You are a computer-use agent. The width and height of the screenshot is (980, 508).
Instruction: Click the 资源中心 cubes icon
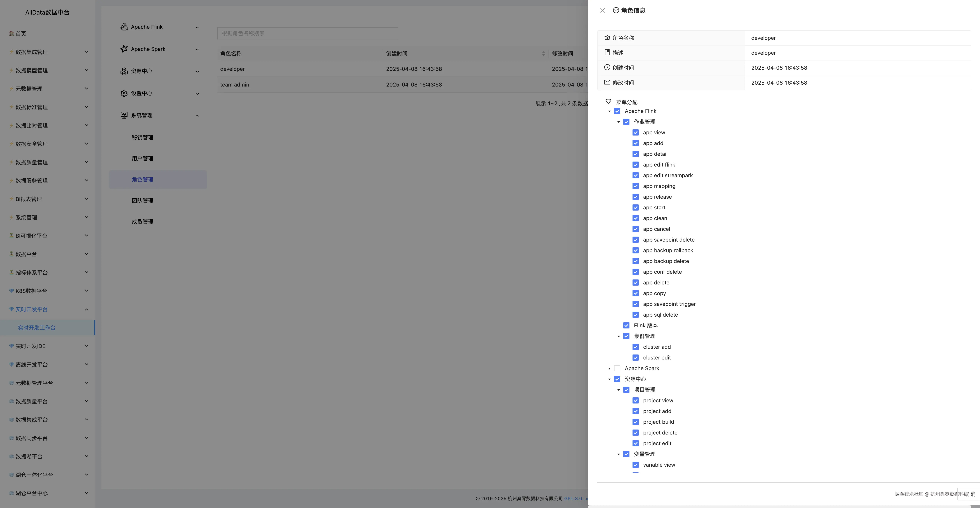124,71
